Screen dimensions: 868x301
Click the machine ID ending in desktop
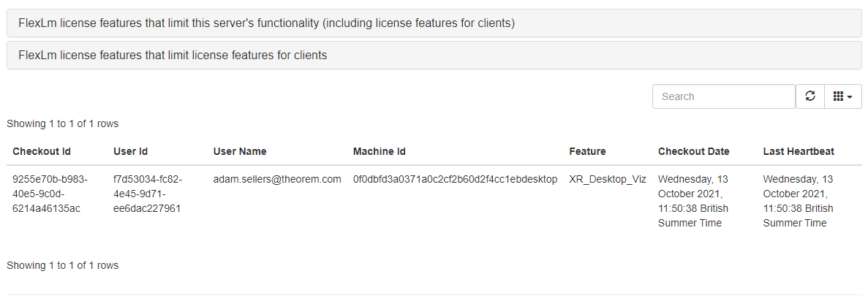tap(455, 179)
